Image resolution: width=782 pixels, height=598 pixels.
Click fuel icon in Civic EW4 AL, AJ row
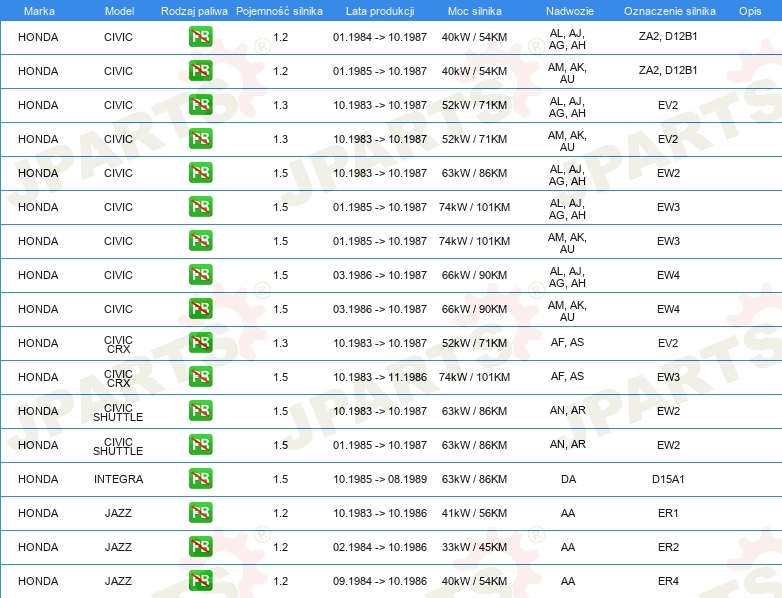pyautogui.click(x=200, y=274)
